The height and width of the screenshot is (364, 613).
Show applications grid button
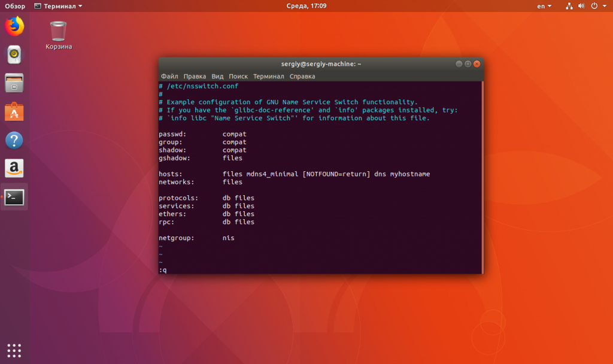pyautogui.click(x=14, y=350)
